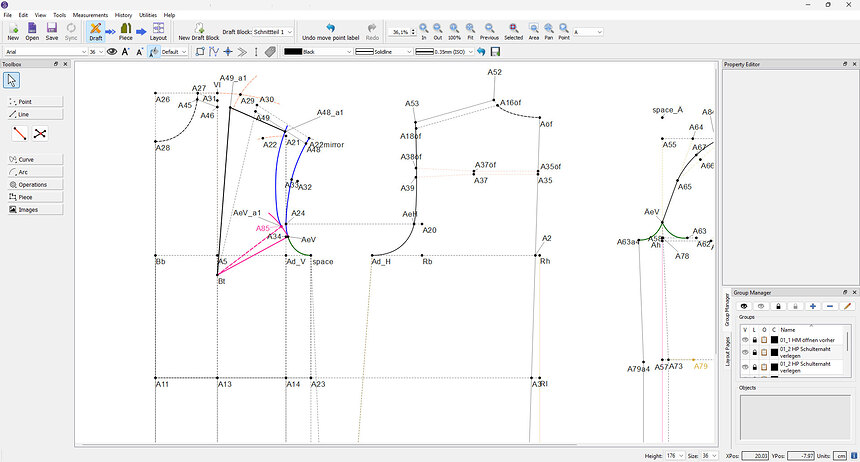Open the Arial font dropdown

[46, 52]
